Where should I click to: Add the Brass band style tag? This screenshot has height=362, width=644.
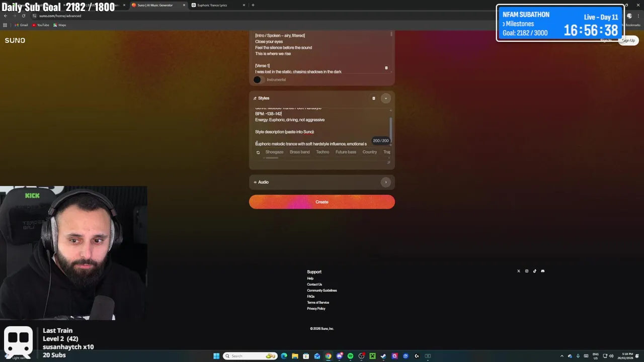[x=300, y=152]
